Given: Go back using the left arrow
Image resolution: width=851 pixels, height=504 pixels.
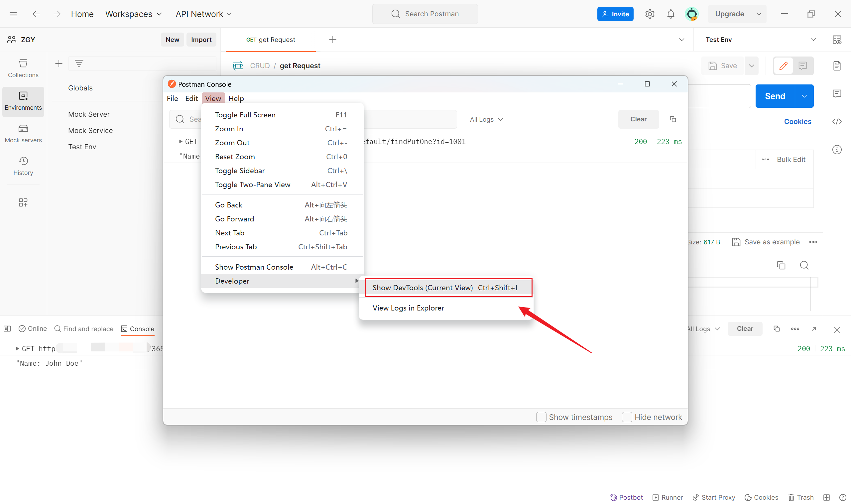Looking at the screenshot, I should 36,14.
